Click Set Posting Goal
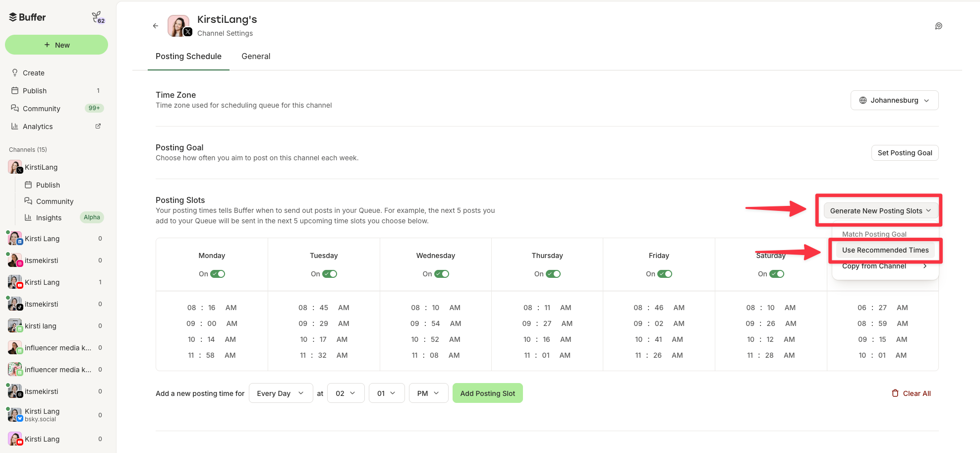980x453 pixels. [x=905, y=153]
